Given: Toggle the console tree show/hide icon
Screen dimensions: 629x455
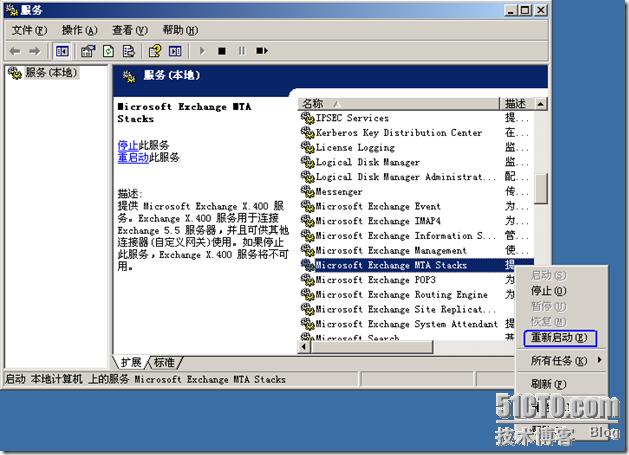Looking at the screenshot, I should [62, 51].
